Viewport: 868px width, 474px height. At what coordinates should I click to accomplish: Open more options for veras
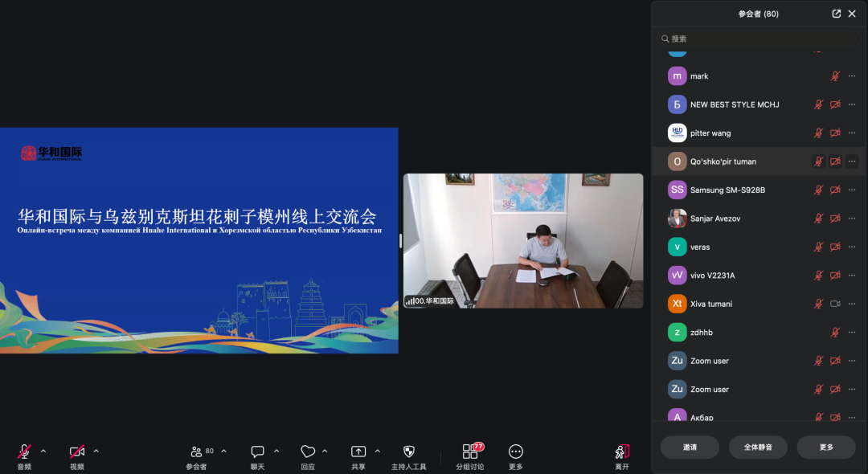point(852,247)
